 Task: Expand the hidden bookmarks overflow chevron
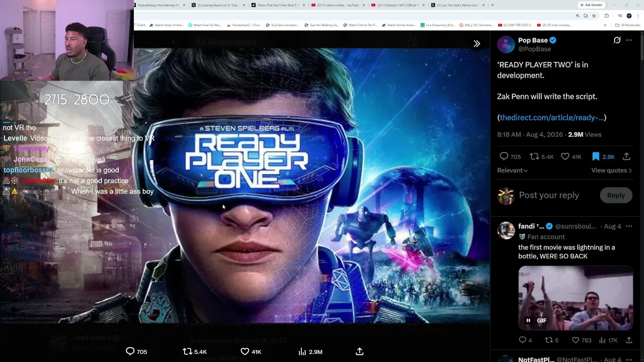click(605, 25)
